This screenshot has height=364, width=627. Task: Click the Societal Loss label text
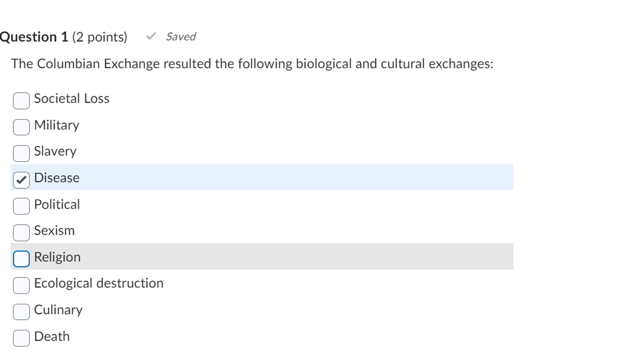point(71,99)
